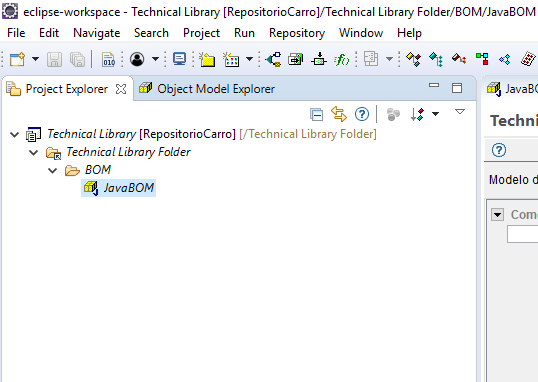Click the teal arrow branching nodes icon
Screen dimensions: 538x382
273,59
